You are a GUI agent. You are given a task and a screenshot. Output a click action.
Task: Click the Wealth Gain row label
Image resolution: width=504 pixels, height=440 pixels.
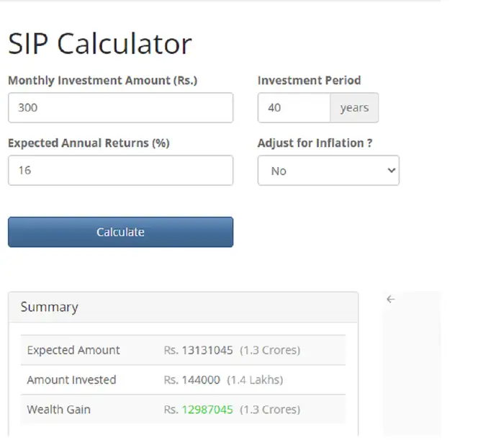click(59, 410)
